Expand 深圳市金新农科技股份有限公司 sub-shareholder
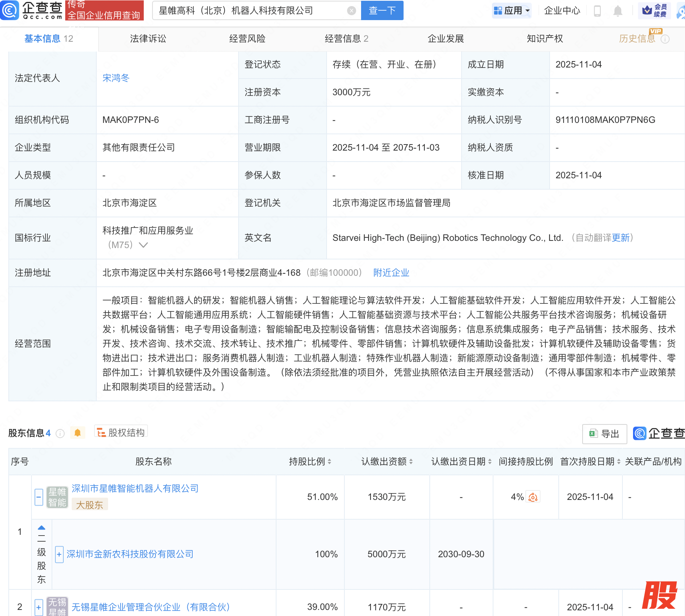The image size is (685, 616). click(59, 554)
